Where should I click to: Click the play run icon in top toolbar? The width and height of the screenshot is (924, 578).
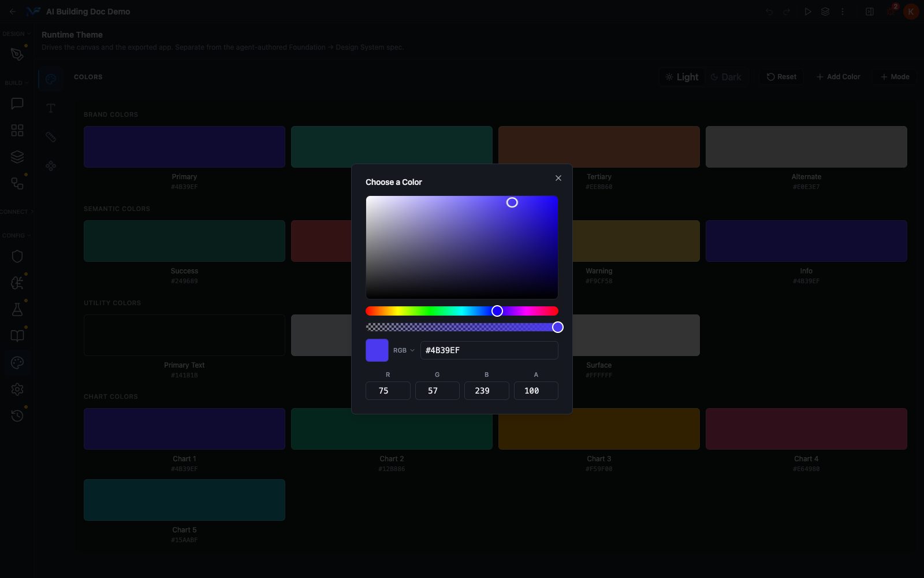click(x=808, y=12)
